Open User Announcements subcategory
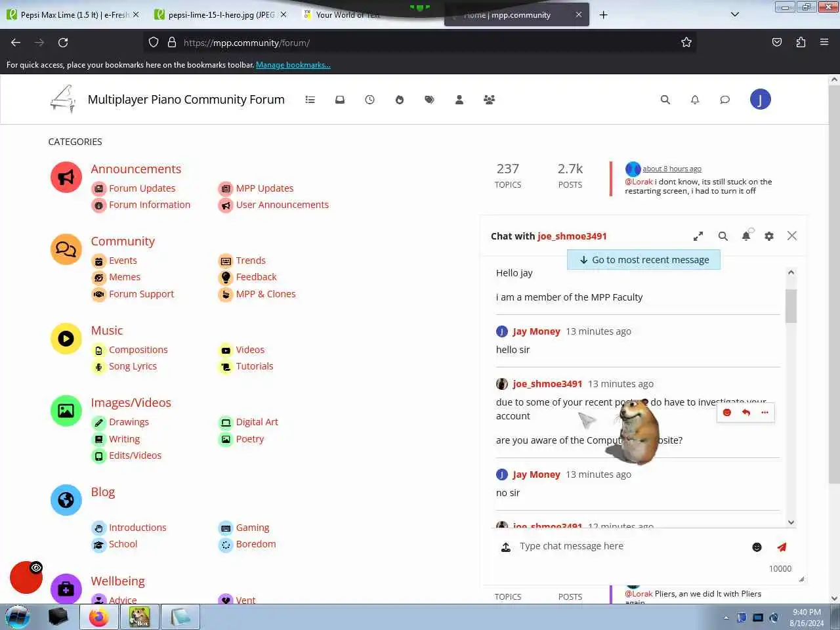Viewport: 840px width, 630px height. (282, 205)
